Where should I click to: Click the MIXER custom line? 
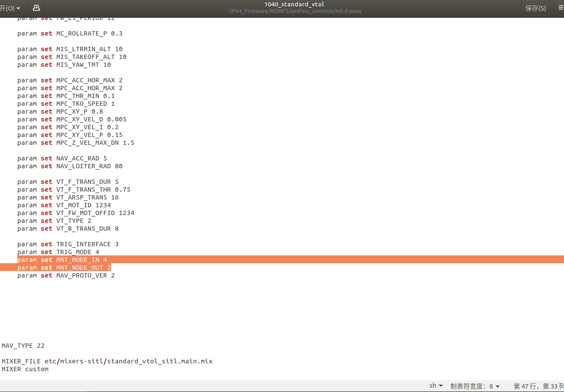point(24,369)
